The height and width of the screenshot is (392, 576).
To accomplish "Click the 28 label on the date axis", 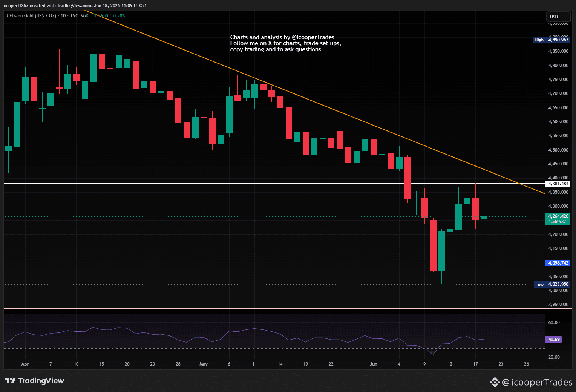I will click(178, 364).
